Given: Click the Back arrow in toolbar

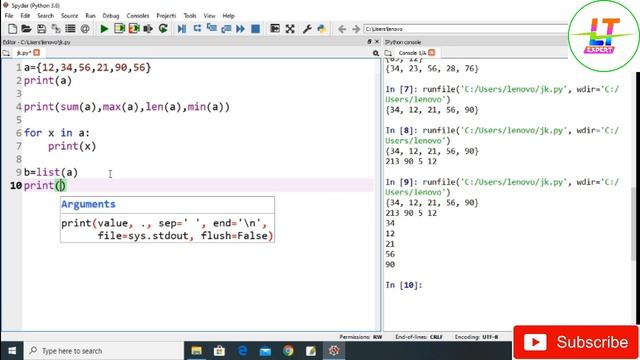Looking at the screenshot, I should pos(342,29).
